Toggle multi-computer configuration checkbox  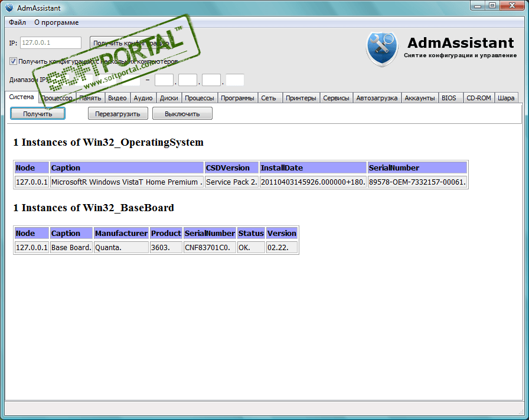[x=13, y=61]
